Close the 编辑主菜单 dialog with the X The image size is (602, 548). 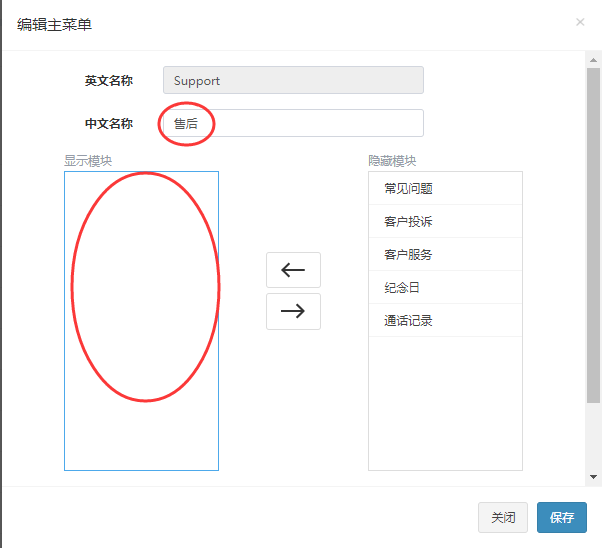pos(580,22)
